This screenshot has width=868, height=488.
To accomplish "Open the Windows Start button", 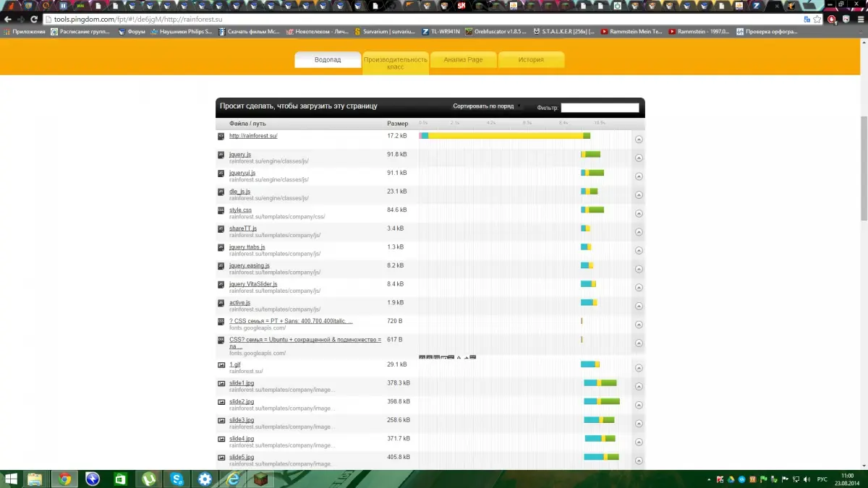I will pyautogui.click(x=11, y=479).
